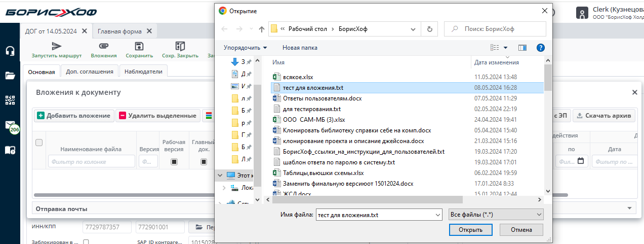
Task: Open the help folder icon in sidebar
Action: point(10,150)
